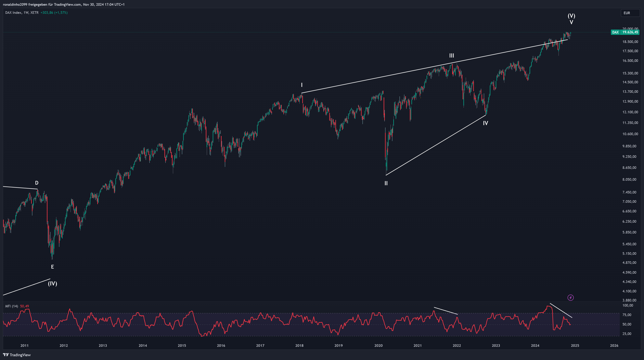Click the MFI (14) indicator label

click(11, 306)
